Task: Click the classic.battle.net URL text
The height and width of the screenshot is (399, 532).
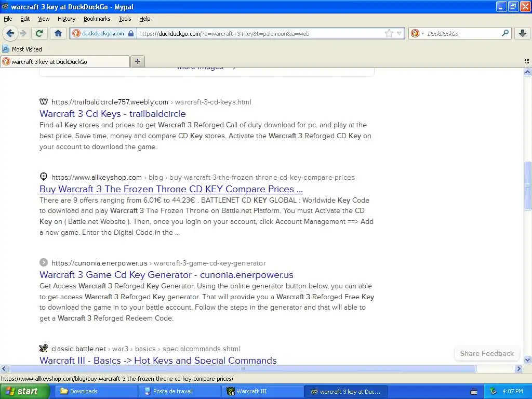Action: [x=79, y=349]
